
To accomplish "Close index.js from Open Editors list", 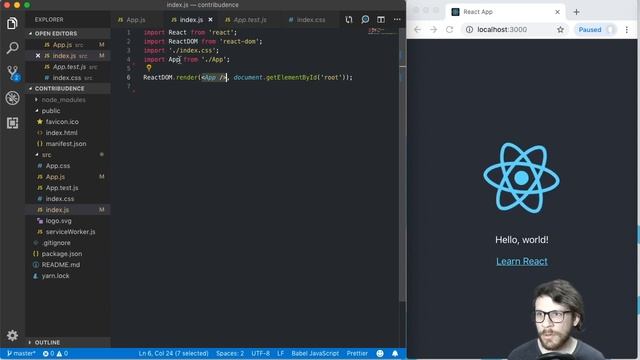I will (38, 56).
